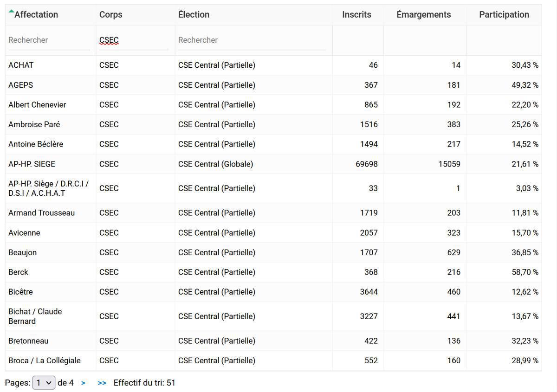
Task: Click the Ambroise Paré affectation cell
Action: point(34,125)
